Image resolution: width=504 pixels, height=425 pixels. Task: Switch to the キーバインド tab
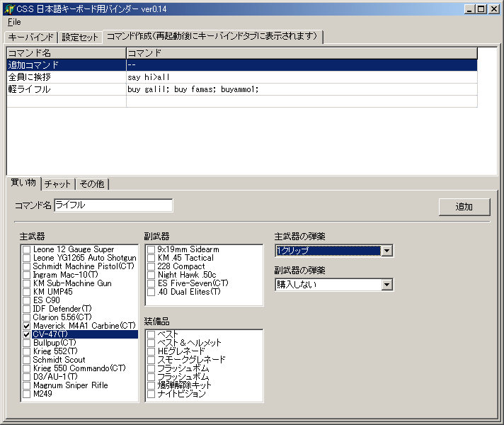point(31,37)
